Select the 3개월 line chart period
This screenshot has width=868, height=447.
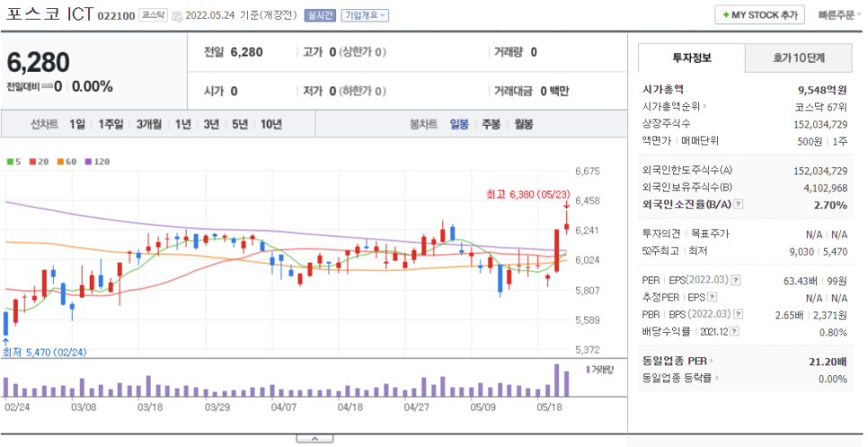pyautogui.click(x=149, y=124)
